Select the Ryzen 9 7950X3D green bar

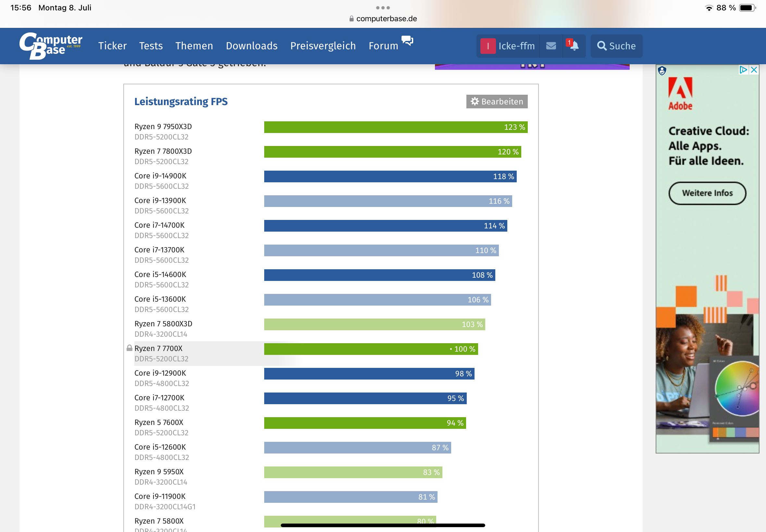click(x=396, y=127)
